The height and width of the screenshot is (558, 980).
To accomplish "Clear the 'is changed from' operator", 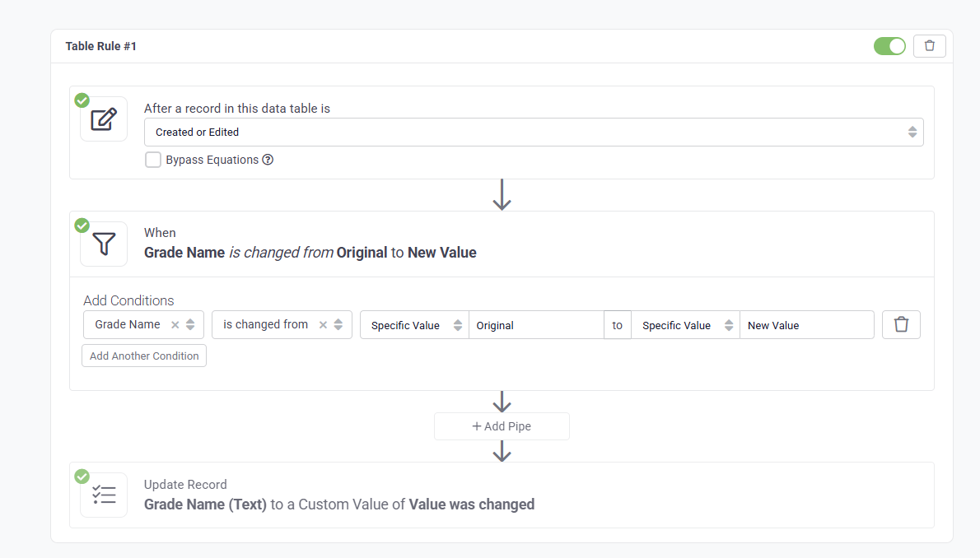I will click(323, 325).
